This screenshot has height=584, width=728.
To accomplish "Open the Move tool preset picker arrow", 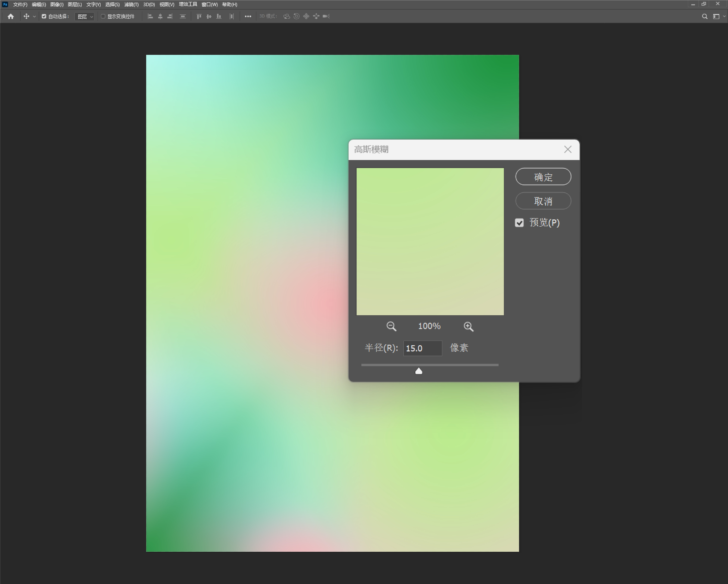I will pyautogui.click(x=34, y=17).
